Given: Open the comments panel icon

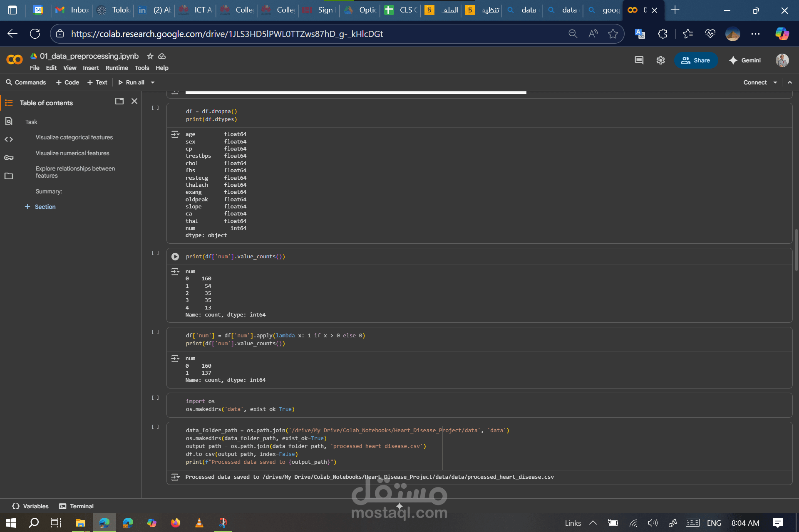Looking at the screenshot, I should click(639, 60).
